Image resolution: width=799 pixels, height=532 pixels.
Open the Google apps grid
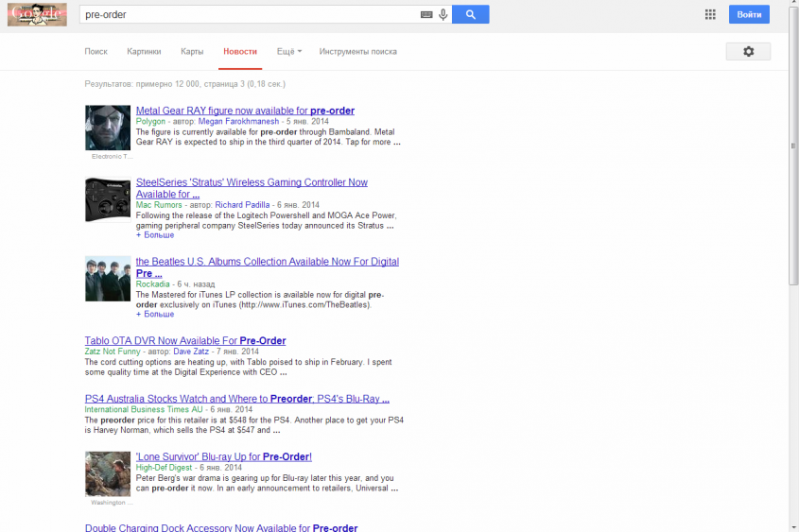[x=710, y=14]
